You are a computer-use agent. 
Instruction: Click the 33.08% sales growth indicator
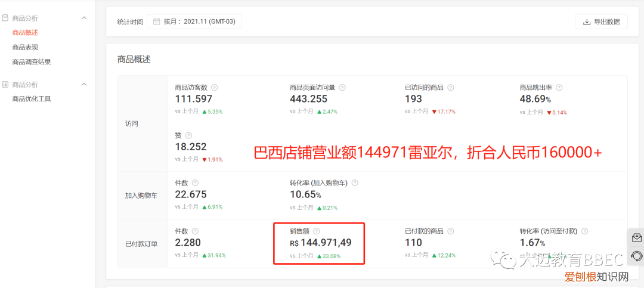pyautogui.click(x=329, y=256)
